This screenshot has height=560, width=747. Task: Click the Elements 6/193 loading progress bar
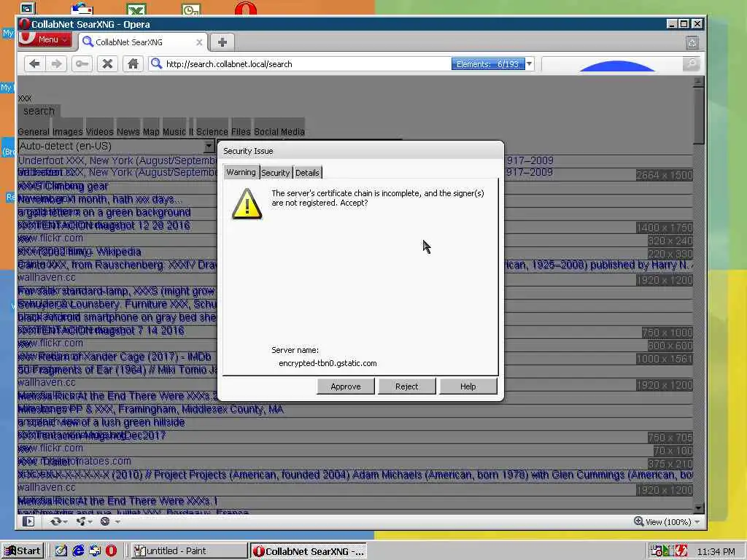[x=488, y=64]
